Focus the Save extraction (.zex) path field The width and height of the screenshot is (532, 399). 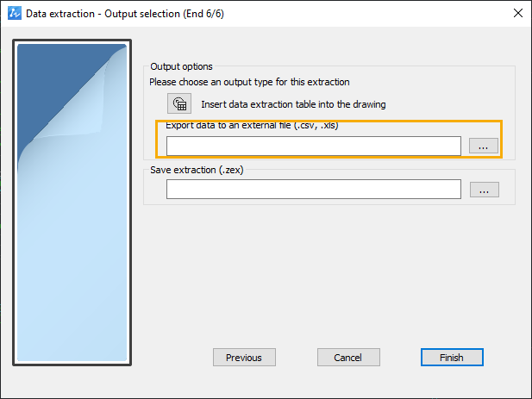coord(314,190)
